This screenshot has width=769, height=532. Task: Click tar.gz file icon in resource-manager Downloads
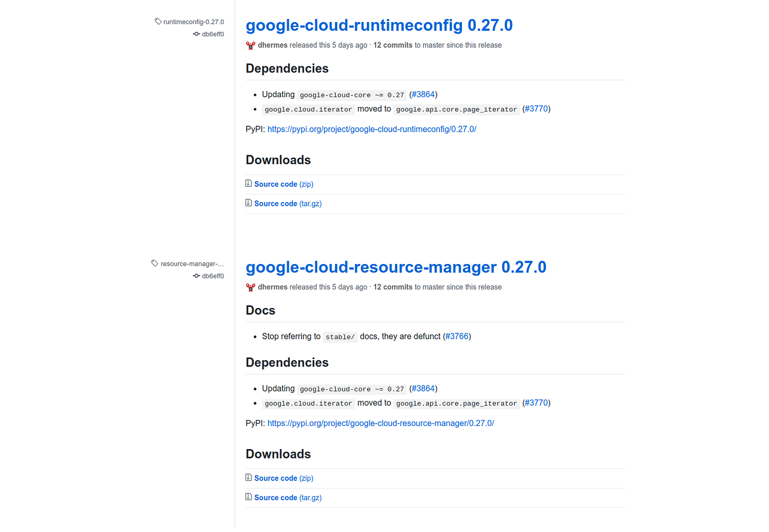tap(249, 497)
